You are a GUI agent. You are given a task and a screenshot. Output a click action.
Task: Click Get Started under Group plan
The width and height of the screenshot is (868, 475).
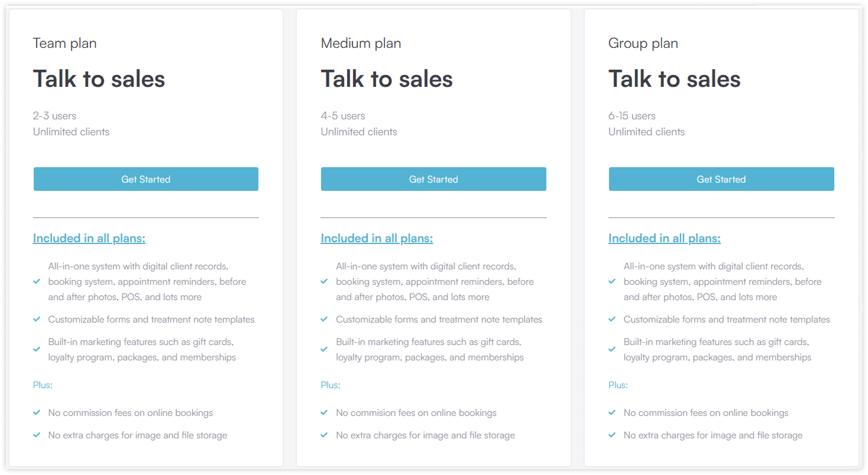[721, 179]
